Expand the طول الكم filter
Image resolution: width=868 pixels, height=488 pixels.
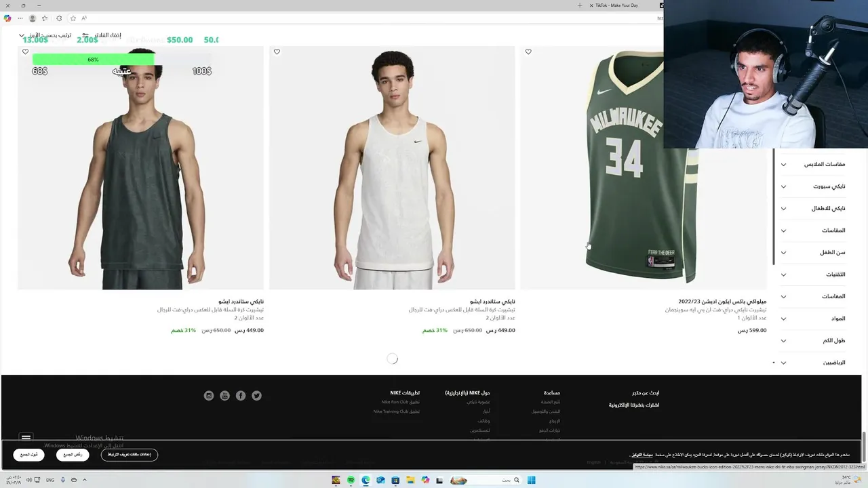(814, 341)
